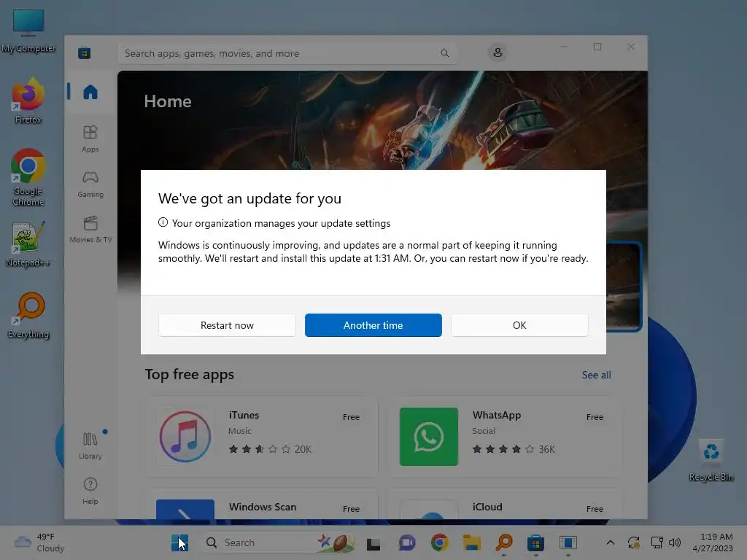
Task: Open the iTunes app card
Action: [x=261, y=436]
